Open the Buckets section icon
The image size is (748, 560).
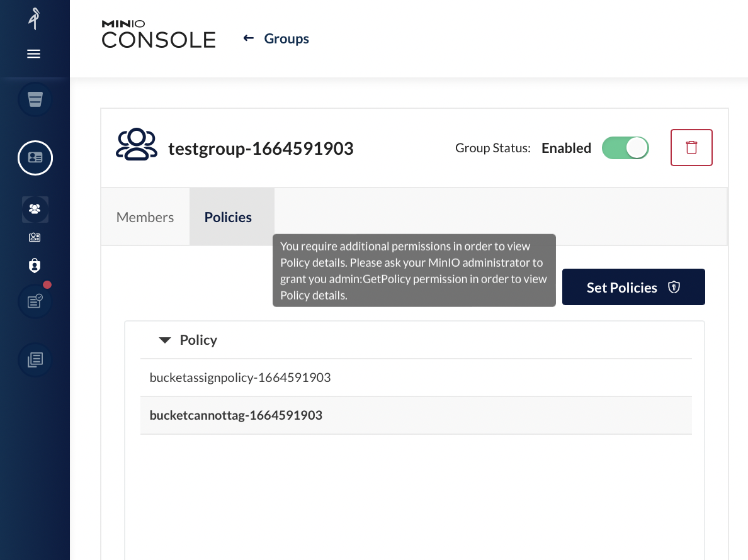tap(35, 99)
